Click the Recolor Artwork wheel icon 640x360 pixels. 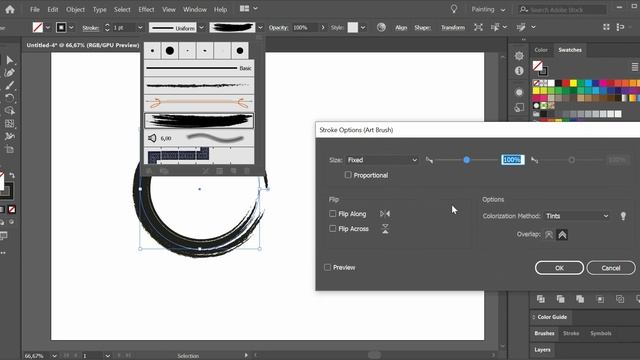381,27
